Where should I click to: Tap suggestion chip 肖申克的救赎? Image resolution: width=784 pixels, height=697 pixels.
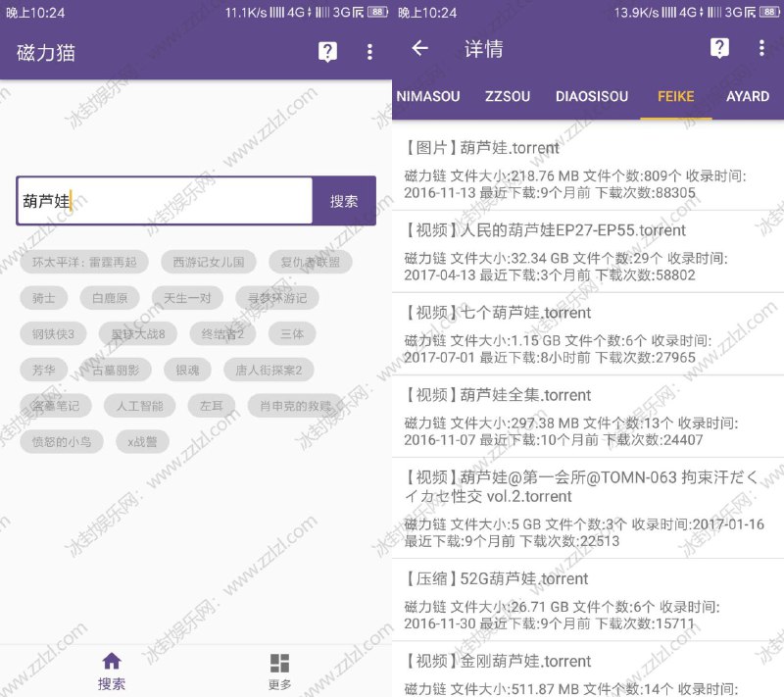295,406
